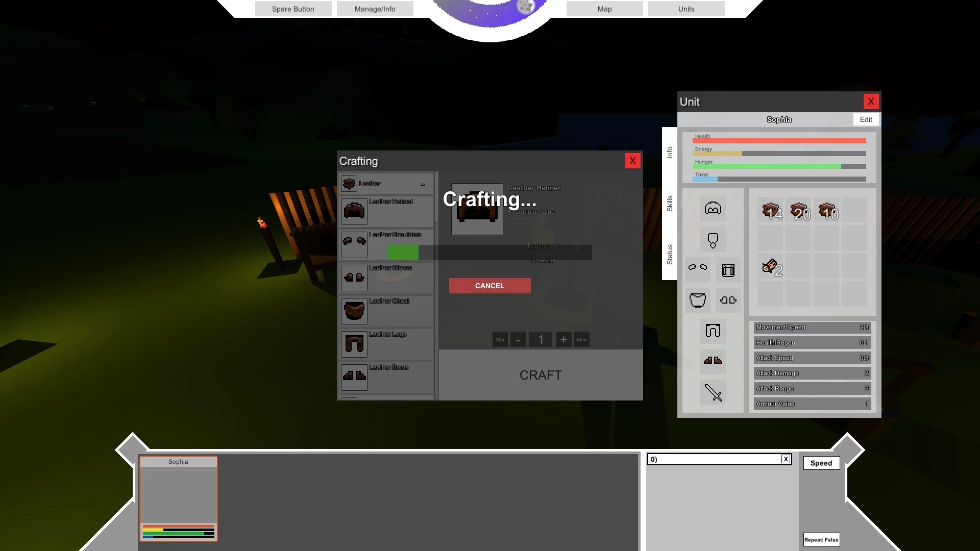The width and height of the screenshot is (980, 551).
Task: Collapse the Leather crafting category
Action: point(423,184)
